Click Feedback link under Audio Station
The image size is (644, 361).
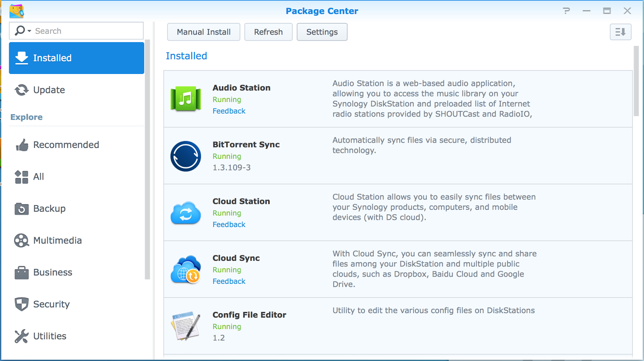229,111
